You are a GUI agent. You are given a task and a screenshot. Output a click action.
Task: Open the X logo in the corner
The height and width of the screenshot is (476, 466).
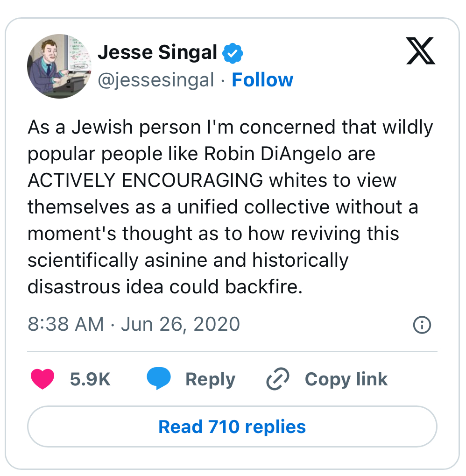(x=420, y=52)
